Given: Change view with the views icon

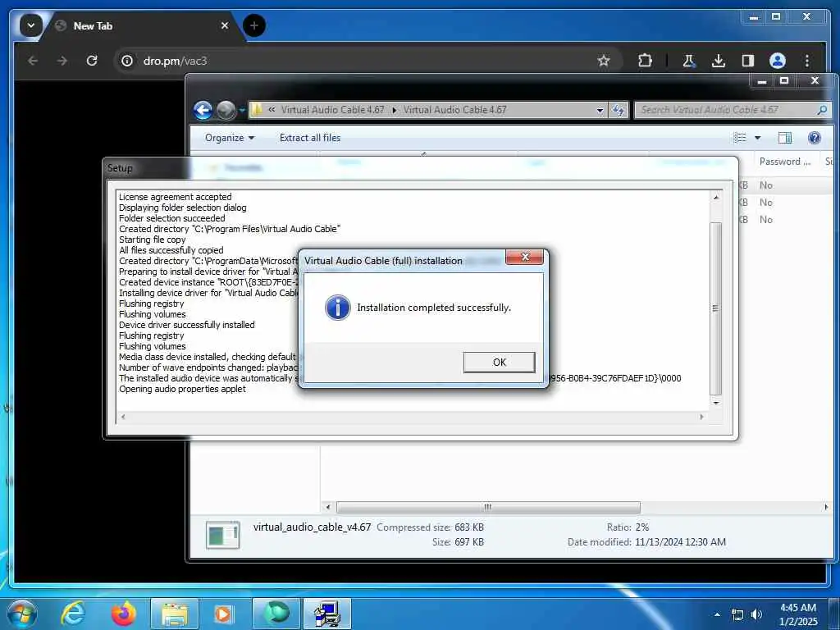Looking at the screenshot, I should [x=740, y=138].
